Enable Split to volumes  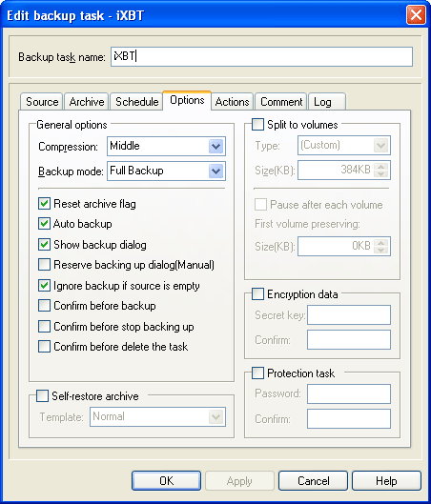pos(257,125)
